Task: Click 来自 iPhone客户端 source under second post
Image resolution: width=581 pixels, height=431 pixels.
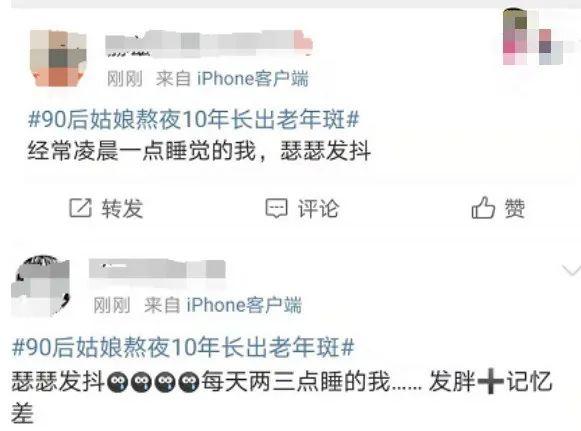Action: click(x=223, y=305)
